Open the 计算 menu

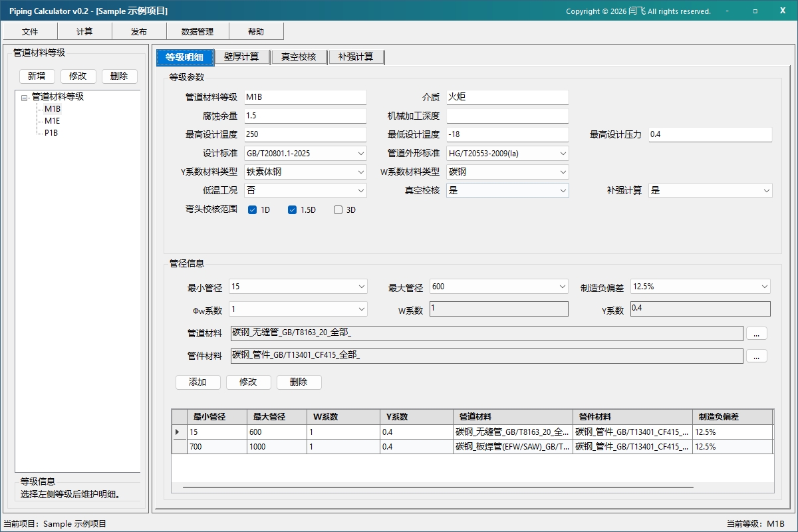84,31
